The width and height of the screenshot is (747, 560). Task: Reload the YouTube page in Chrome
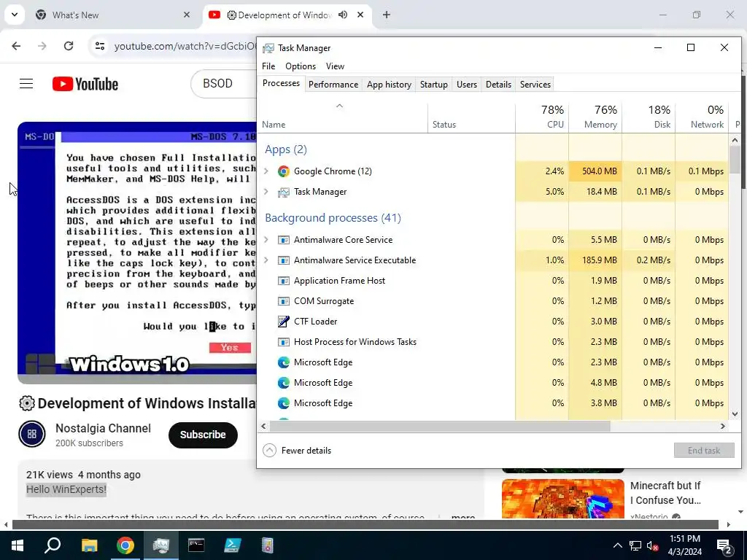tap(69, 46)
